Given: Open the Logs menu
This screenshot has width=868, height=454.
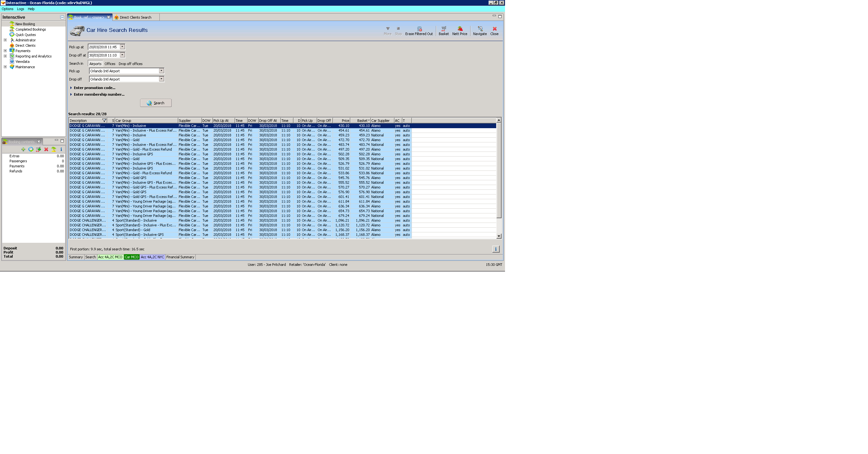Looking at the screenshot, I should click(21, 9).
